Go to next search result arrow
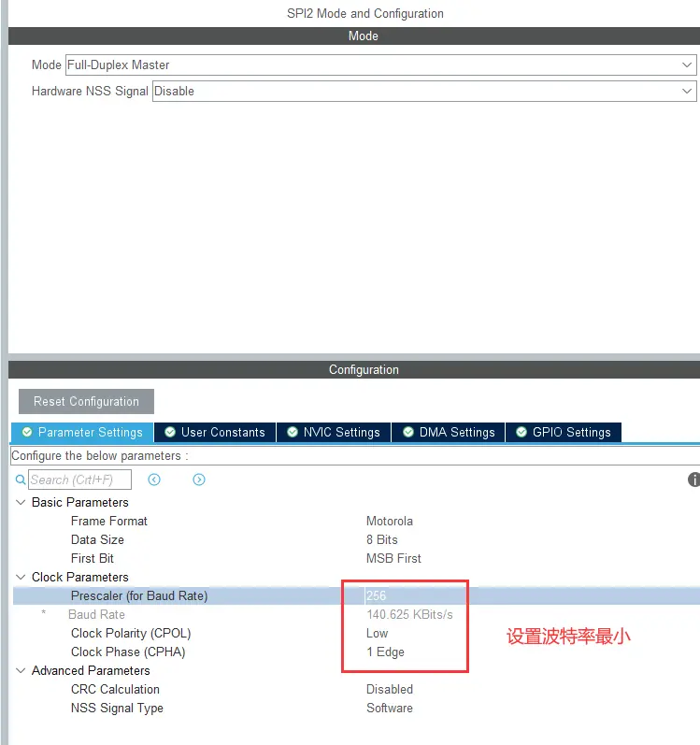 pos(199,480)
